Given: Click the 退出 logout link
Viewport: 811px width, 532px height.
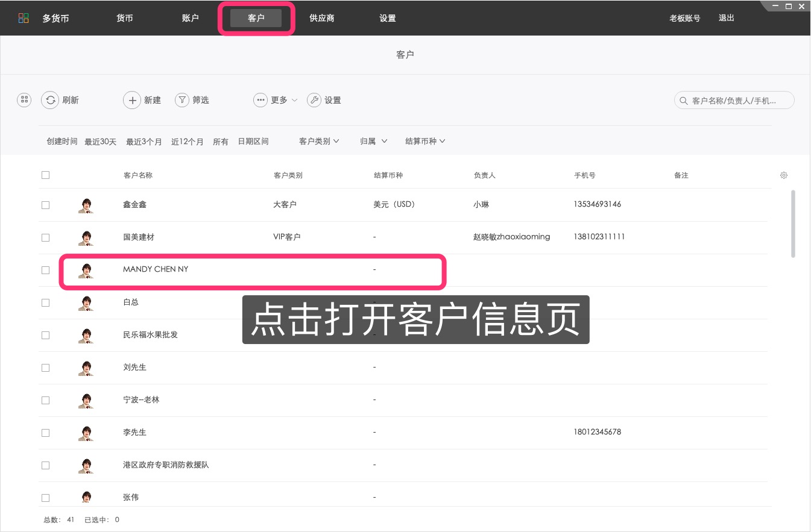Looking at the screenshot, I should (x=727, y=18).
